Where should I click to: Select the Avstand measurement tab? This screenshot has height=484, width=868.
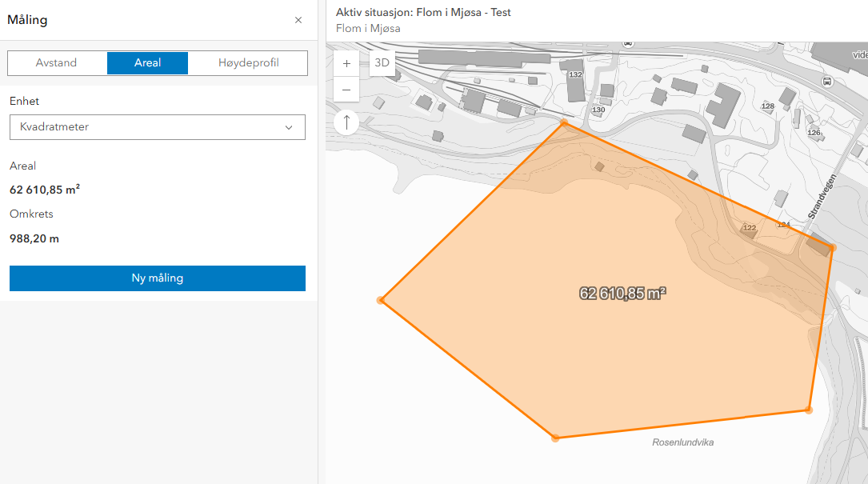pyautogui.click(x=57, y=63)
